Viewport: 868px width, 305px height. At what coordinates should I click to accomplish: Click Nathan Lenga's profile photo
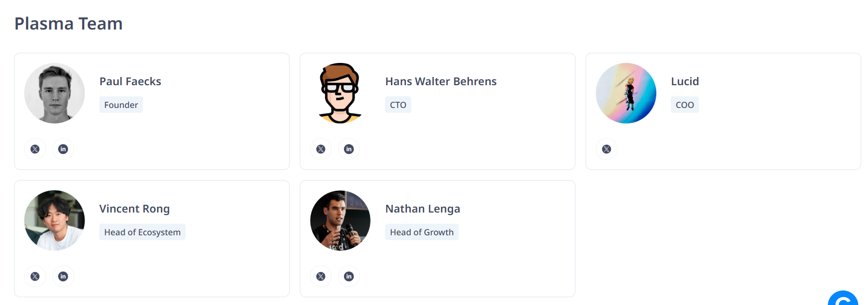pyautogui.click(x=340, y=220)
